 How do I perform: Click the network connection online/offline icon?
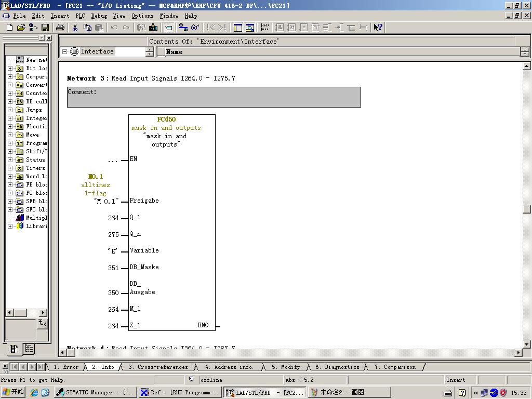[183, 28]
